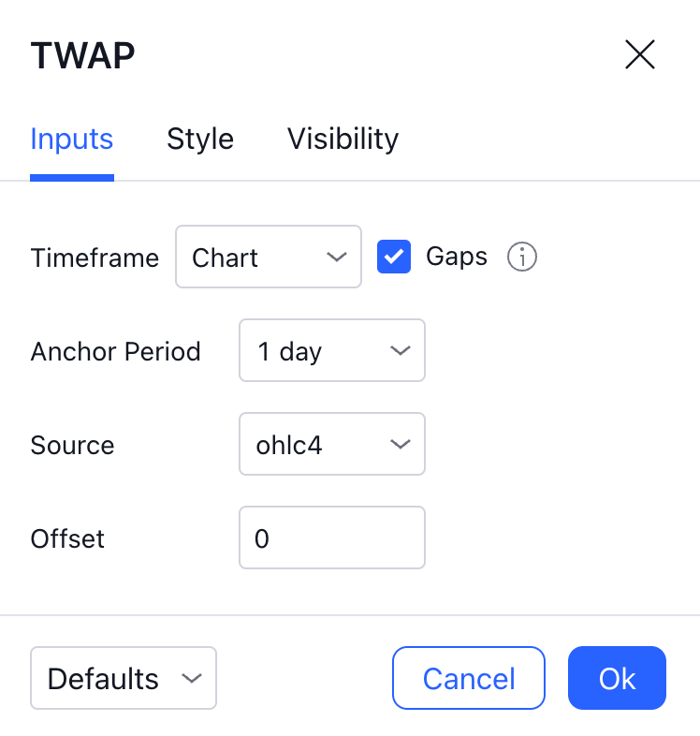Viewport: 700px width, 736px height.
Task: Open the Defaults dropdown menu
Action: 124,678
